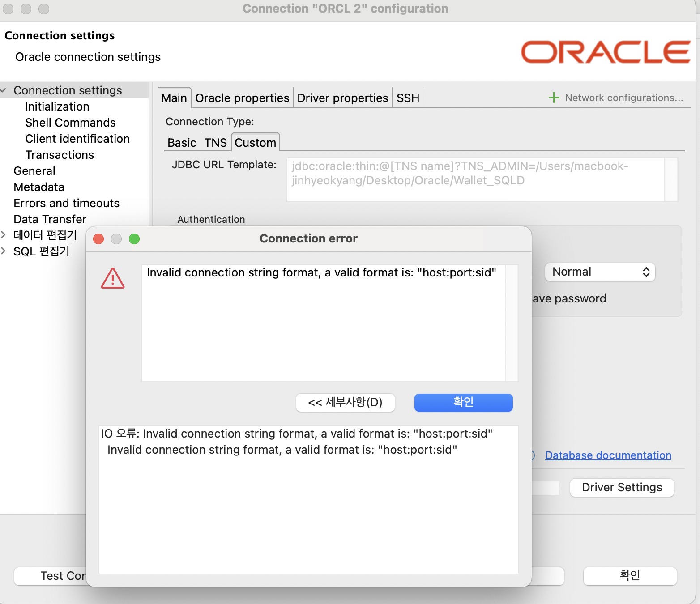Expand the SQL 편집기 tree node

coord(4,251)
